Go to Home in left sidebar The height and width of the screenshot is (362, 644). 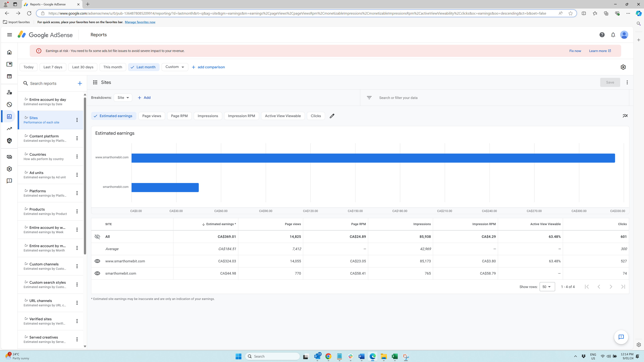[x=9, y=52]
